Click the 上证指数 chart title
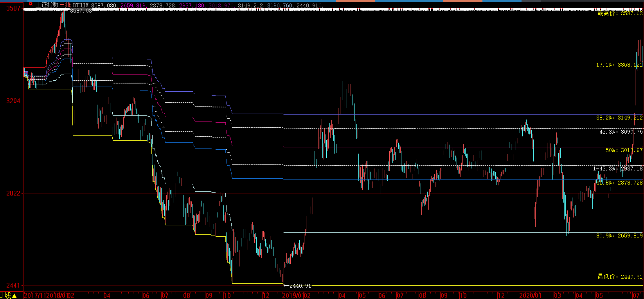Image resolution: width=644 pixels, height=299 pixels. tap(47, 5)
